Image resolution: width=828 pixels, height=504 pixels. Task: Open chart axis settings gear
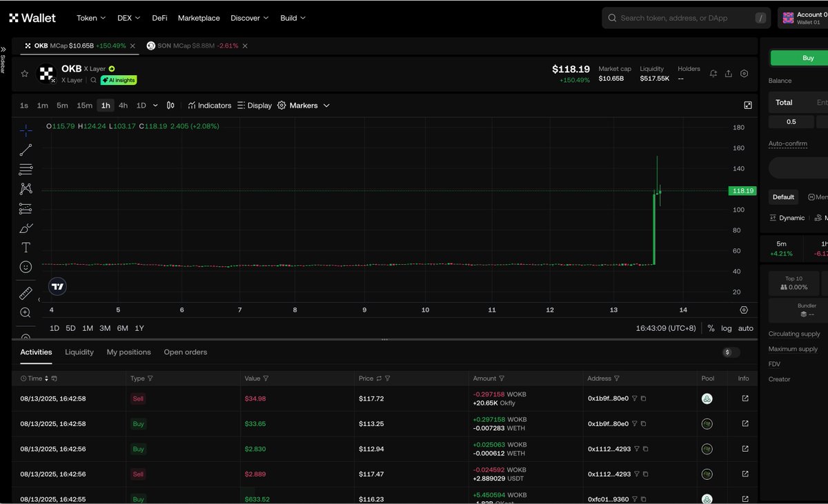coord(744,310)
